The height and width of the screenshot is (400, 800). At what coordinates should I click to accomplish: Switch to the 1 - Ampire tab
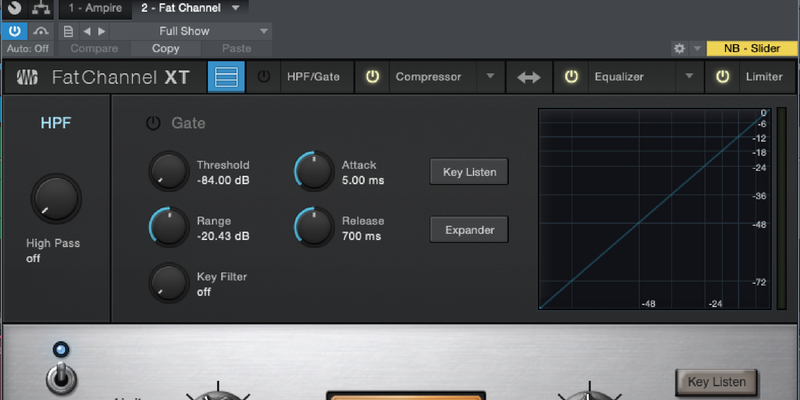(x=95, y=8)
